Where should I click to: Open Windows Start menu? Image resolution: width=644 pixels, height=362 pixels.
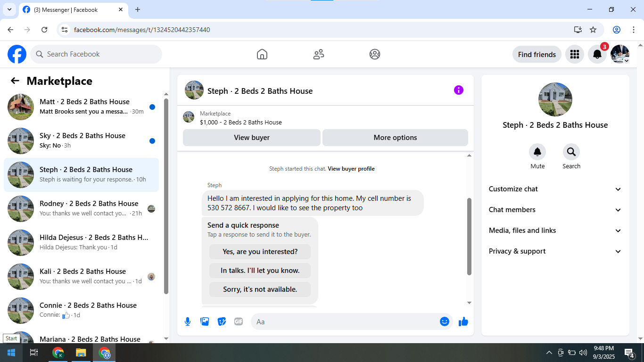click(x=11, y=353)
